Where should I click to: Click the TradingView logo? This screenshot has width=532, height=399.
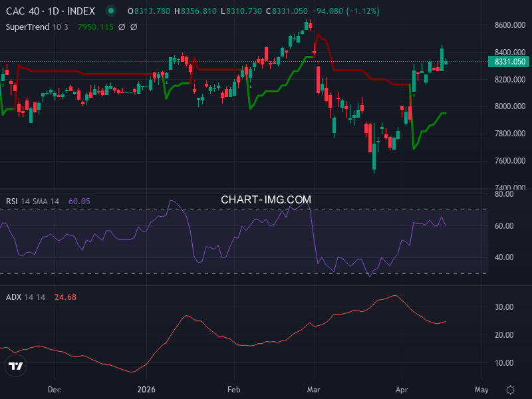[x=15, y=365]
